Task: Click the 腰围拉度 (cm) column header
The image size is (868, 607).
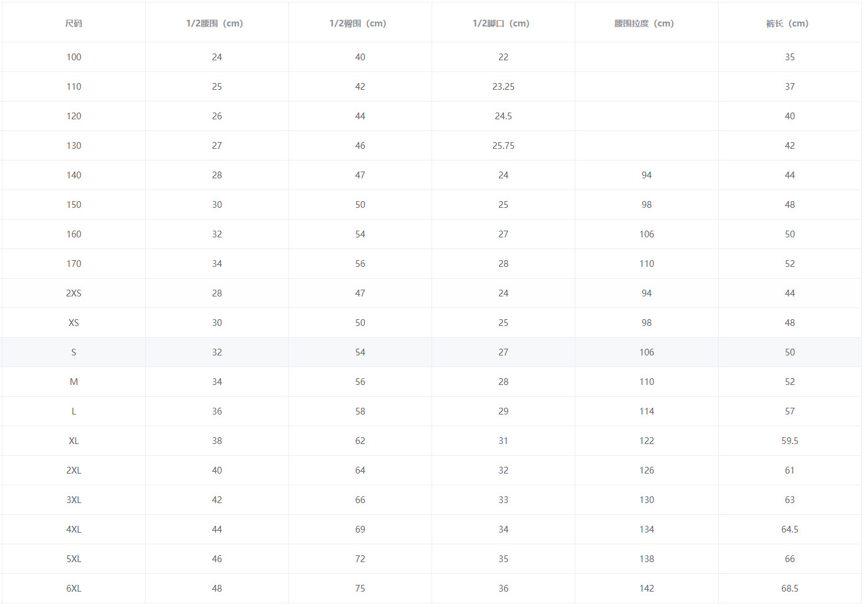Action: [x=644, y=23]
